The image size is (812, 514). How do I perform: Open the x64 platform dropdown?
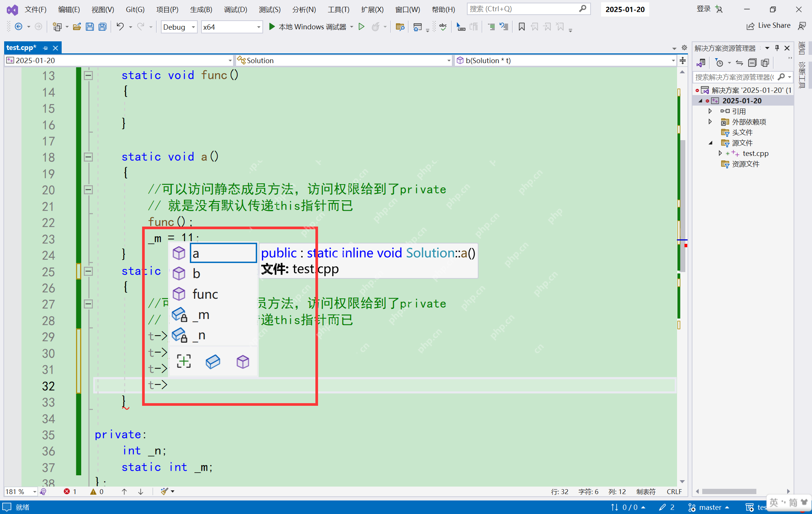pos(258,27)
